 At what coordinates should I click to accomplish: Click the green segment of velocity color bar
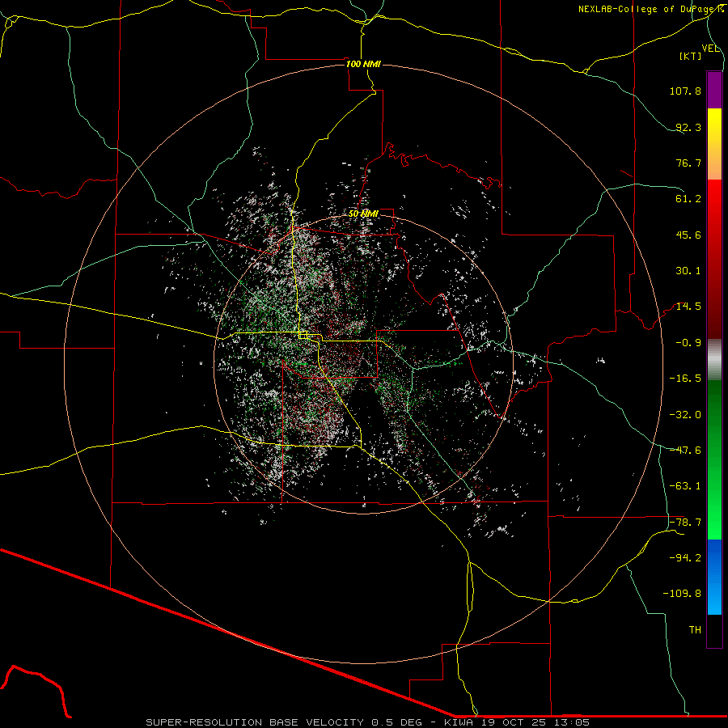714,459
